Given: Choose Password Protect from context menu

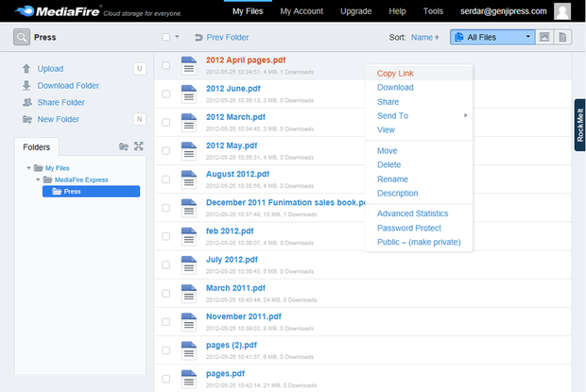Looking at the screenshot, I should click(409, 228).
